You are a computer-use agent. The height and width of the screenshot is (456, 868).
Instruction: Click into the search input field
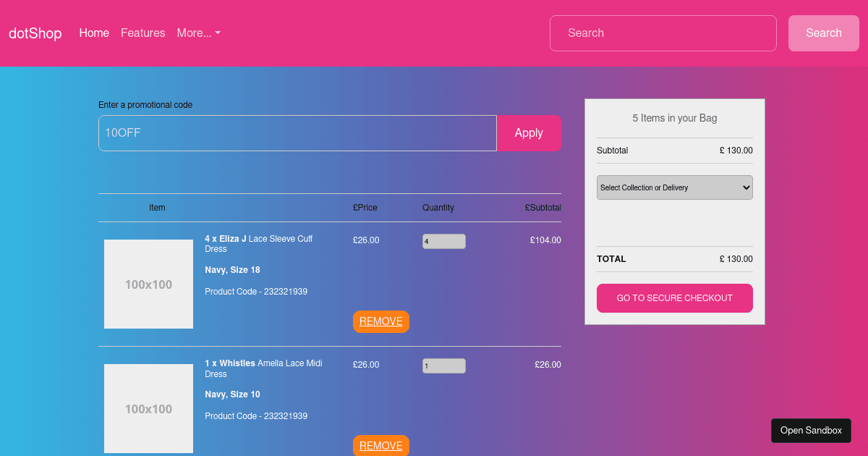click(x=663, y=33)
